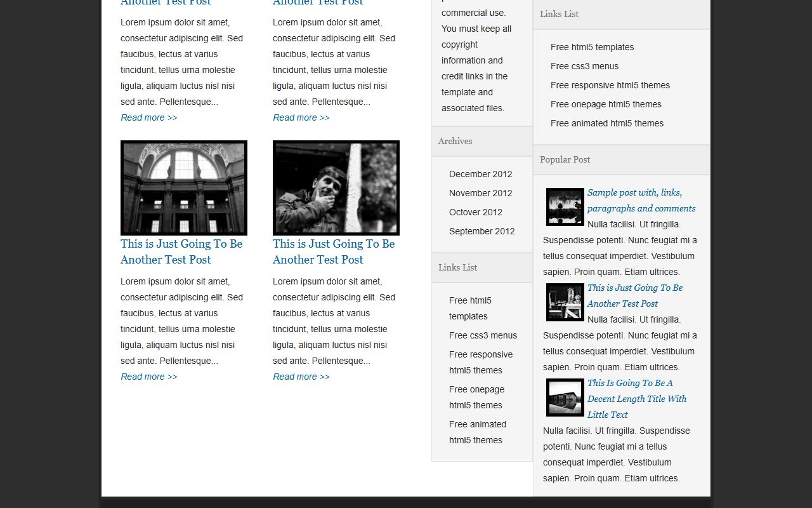Click the 'Links List' heading below the Archives list
This screenshot has width=812, height=508.
(458, 267)
